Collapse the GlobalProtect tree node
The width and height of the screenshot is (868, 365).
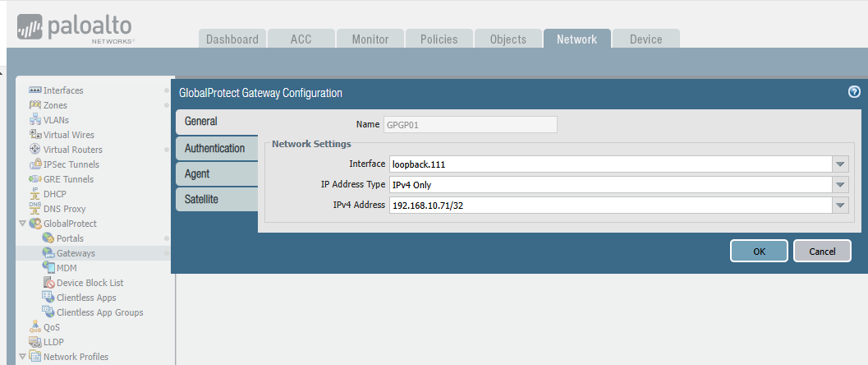22,224
